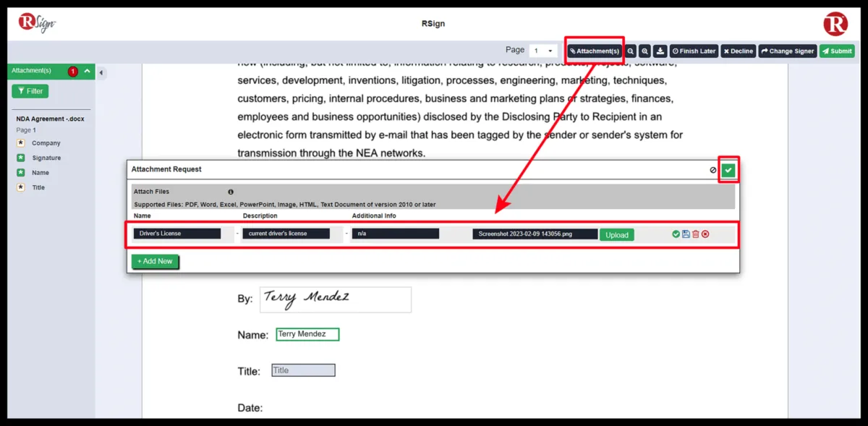Viewport: 868px width, 426px height.
Task: Select NDA Agreement -.docx in the sidebar
Action: [x=50, y=119]
